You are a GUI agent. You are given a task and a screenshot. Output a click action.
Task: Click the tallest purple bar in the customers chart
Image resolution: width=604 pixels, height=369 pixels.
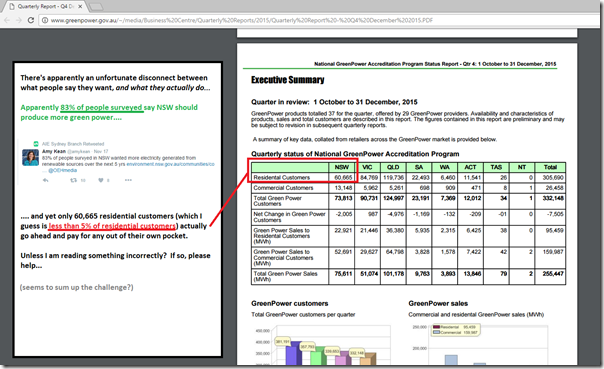click(294, 353)
